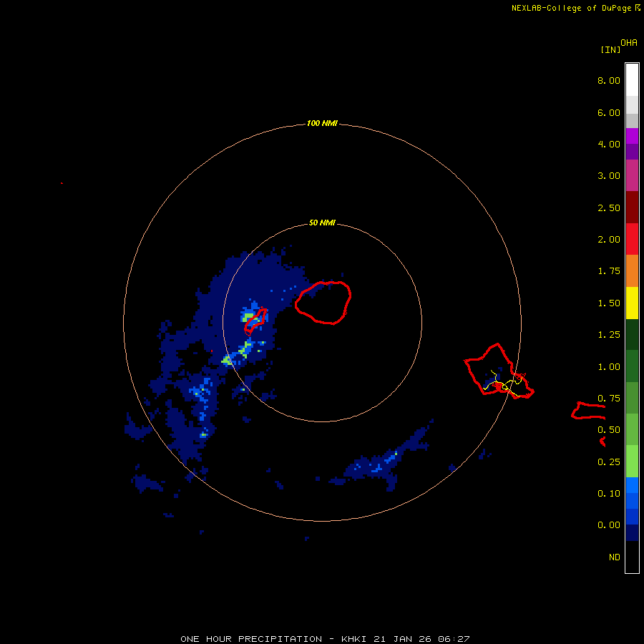
Task: Click the 100 NMI range ring label
Action: pos(322,123)
